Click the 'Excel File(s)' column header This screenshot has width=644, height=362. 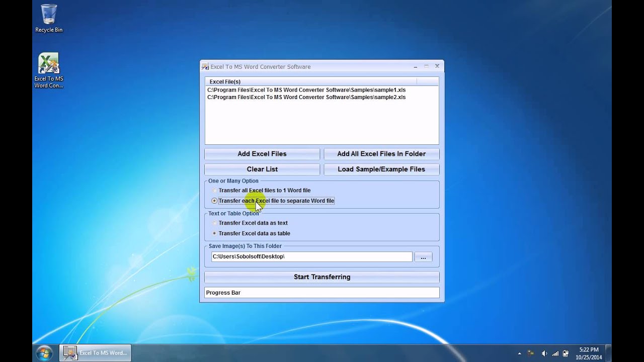pyautogui.click(x=311, y=81)
